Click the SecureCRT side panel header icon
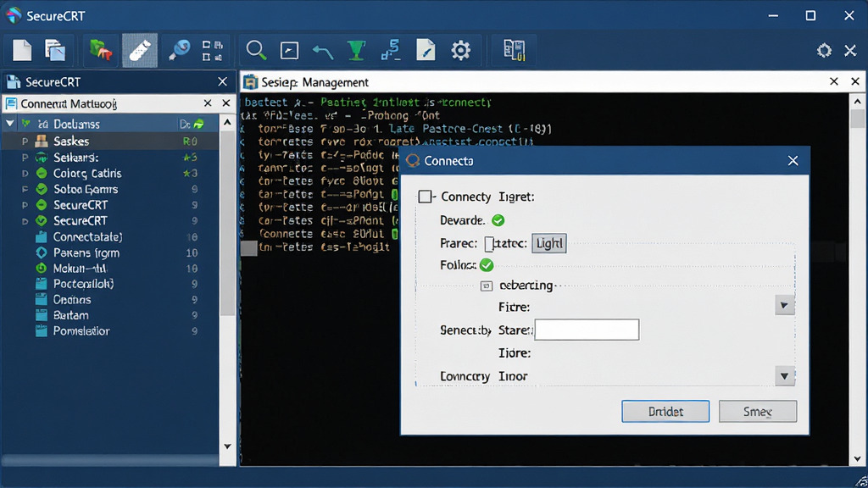 14,82
